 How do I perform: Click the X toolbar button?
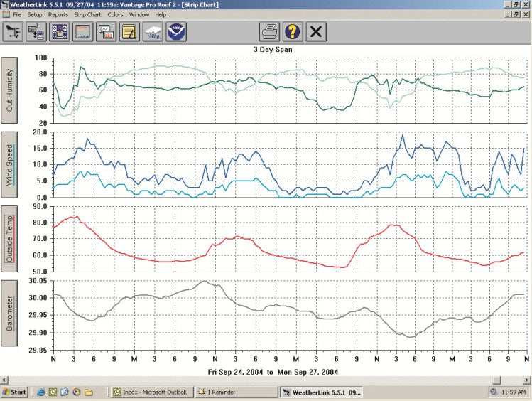pyautogui.click(x=316, y=31)
